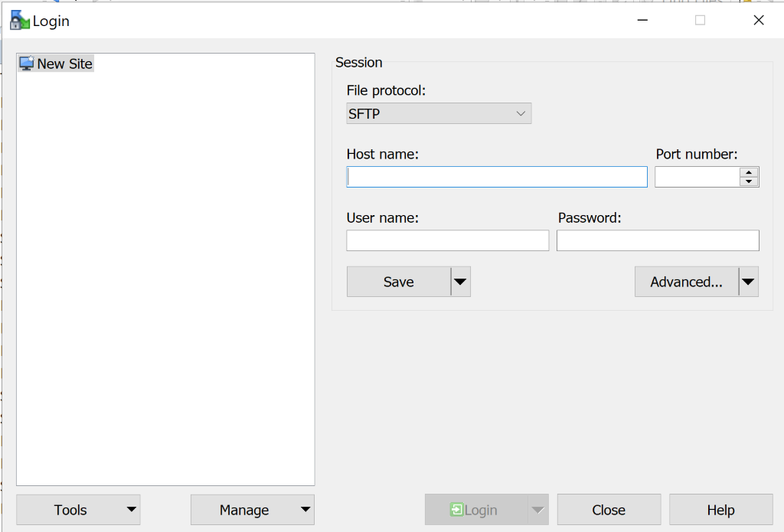Expand the Save button dropdown arrow

click(x=460, y=282)
